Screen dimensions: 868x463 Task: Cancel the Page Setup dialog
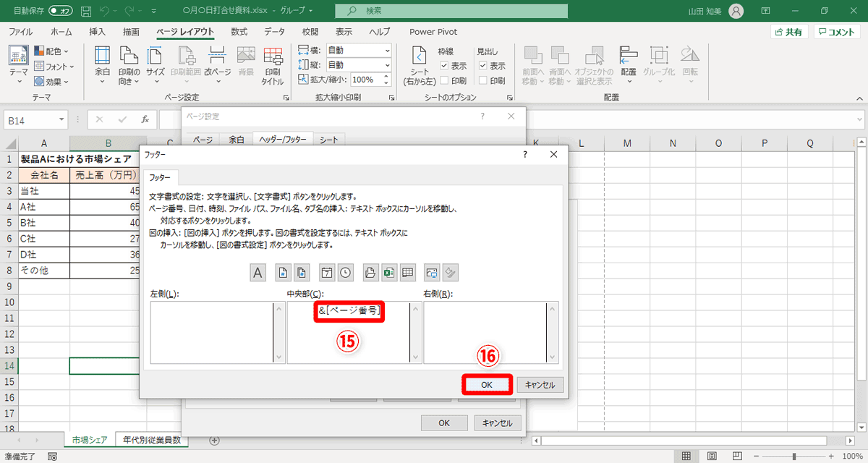[498, 422]
